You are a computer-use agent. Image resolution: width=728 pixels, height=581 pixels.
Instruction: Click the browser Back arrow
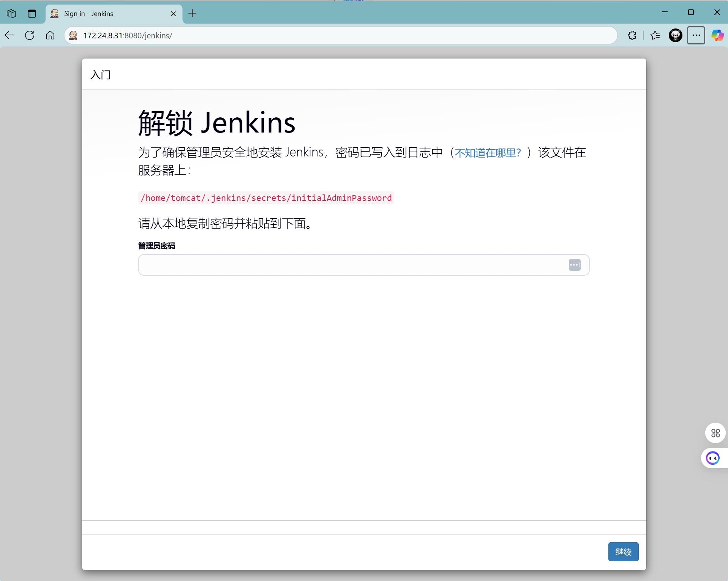pyautogui.click(x=9, y=35)
